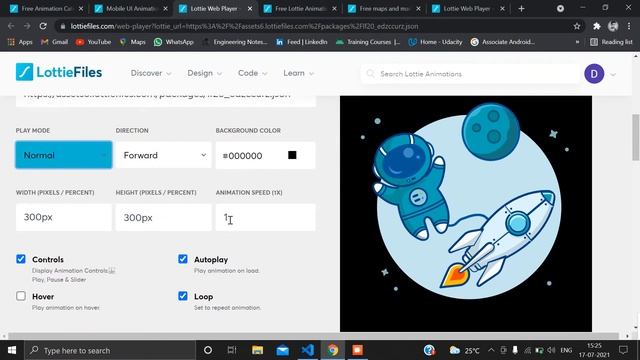
Task: Expand the Code menu
Action: [x=253, y=73]
